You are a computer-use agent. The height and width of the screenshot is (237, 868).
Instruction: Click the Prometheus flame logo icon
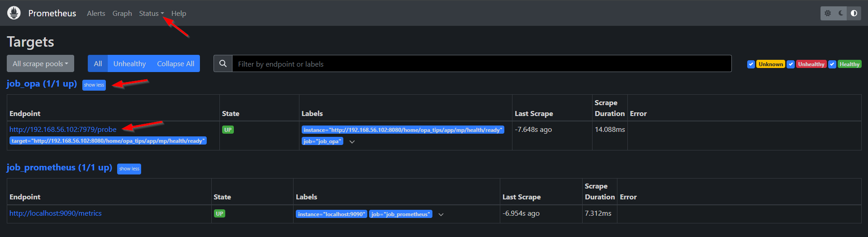coord(14,13)
